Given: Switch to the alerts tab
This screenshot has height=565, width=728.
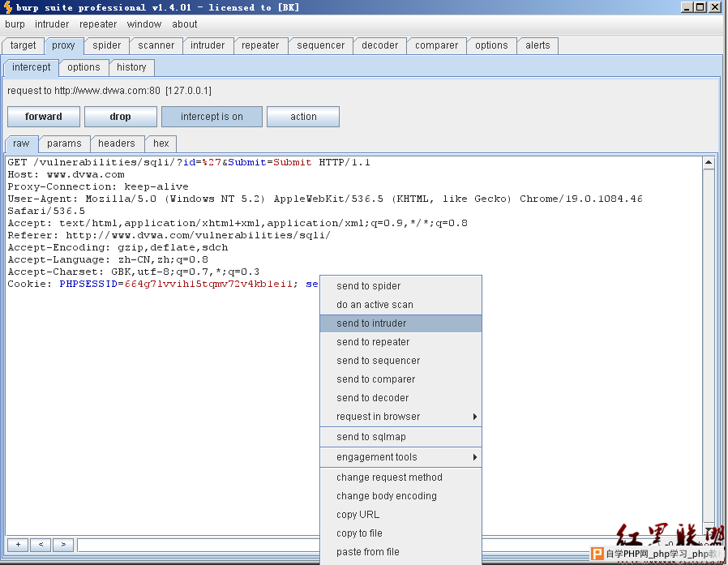Looking at the screenshot, I should [537, 45].
